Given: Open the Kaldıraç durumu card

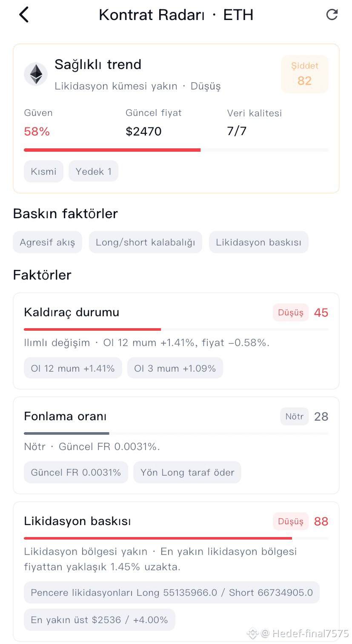Looking at the screenshot, I should [x=176, y=341].
